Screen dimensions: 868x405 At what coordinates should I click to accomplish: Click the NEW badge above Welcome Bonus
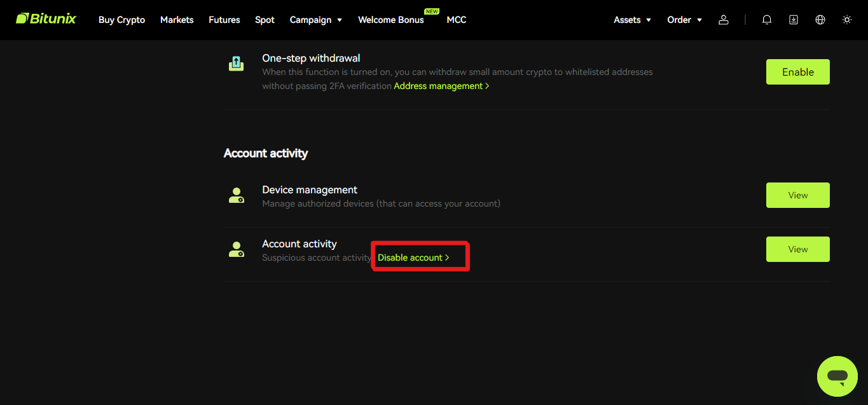432,11
